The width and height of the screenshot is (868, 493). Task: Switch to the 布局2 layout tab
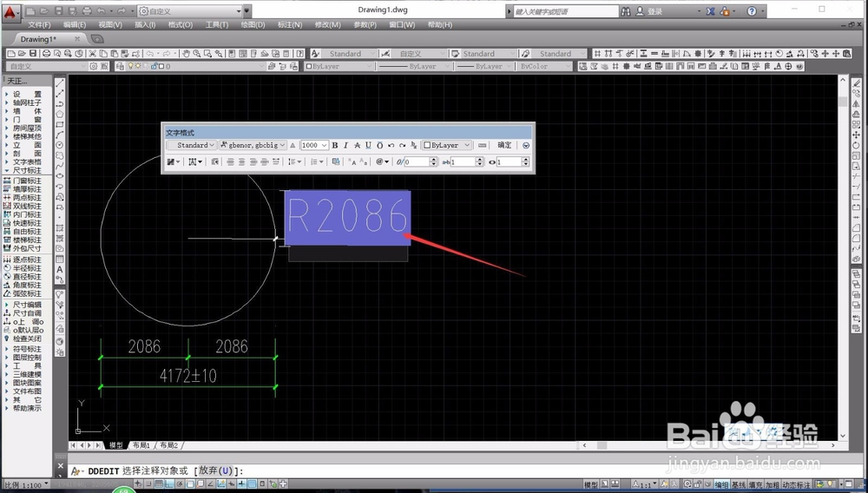169,445
